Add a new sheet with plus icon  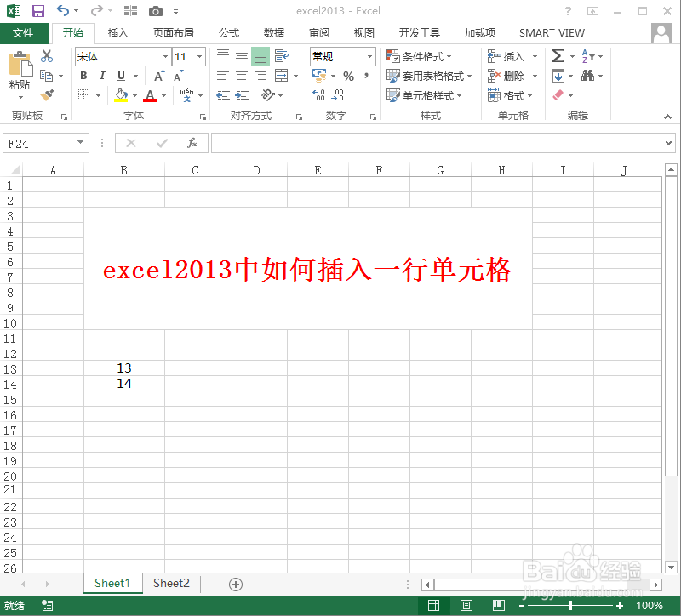236,585
